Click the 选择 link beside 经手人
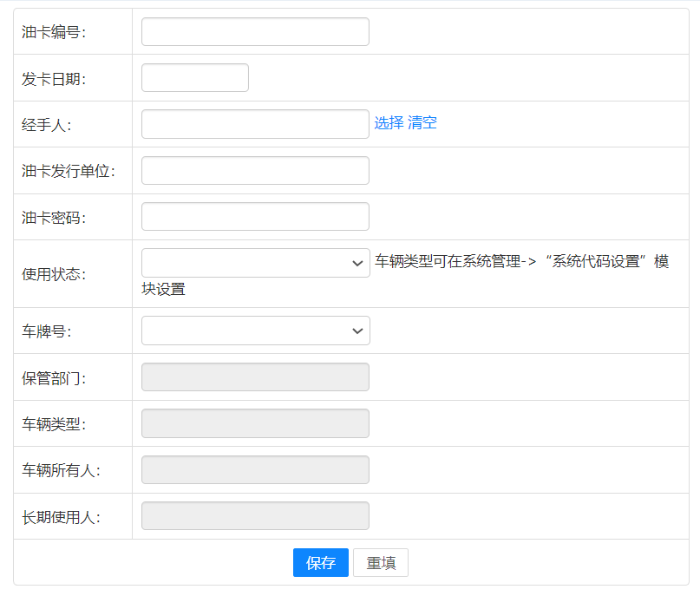Screen dimensions: 700x609 (389, 123)
